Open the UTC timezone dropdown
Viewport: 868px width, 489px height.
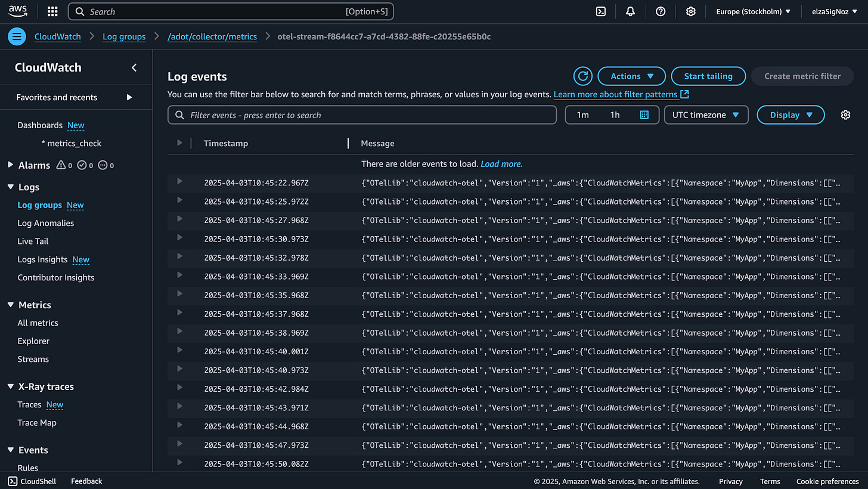(706, 115)
